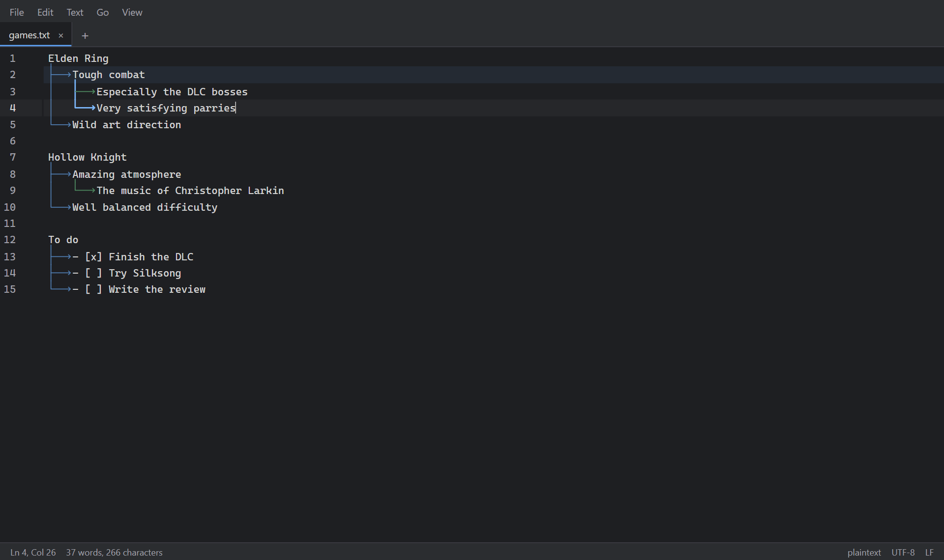Click the 'Write the review' text

(x=157, y=289)
